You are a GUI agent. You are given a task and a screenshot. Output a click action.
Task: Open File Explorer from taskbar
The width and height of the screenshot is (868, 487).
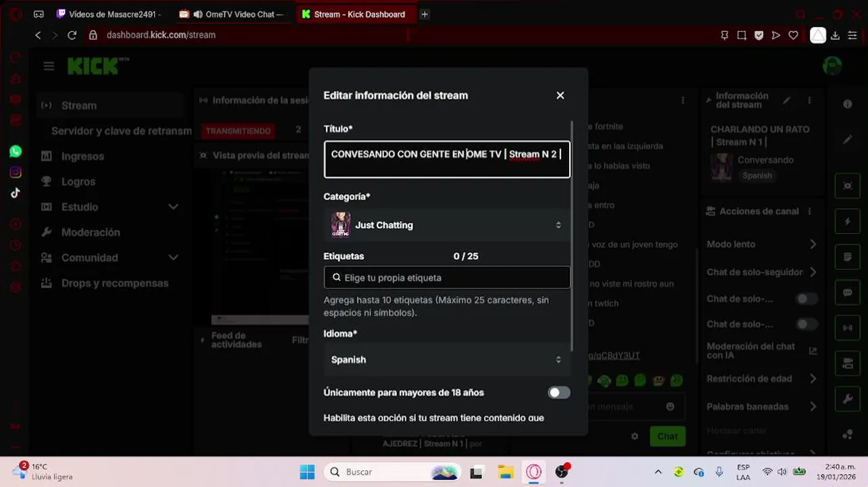(506, 471)
